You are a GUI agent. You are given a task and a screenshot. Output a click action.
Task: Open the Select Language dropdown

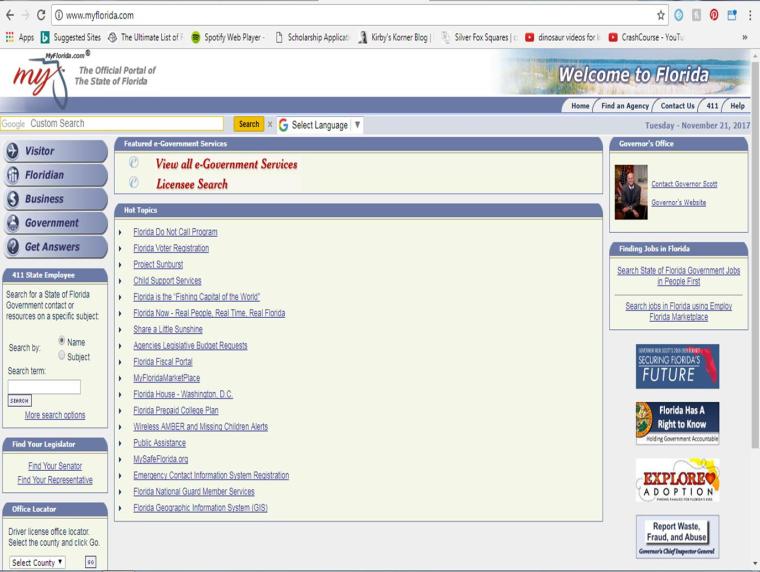pyautogui.click(x=319, y=125)
